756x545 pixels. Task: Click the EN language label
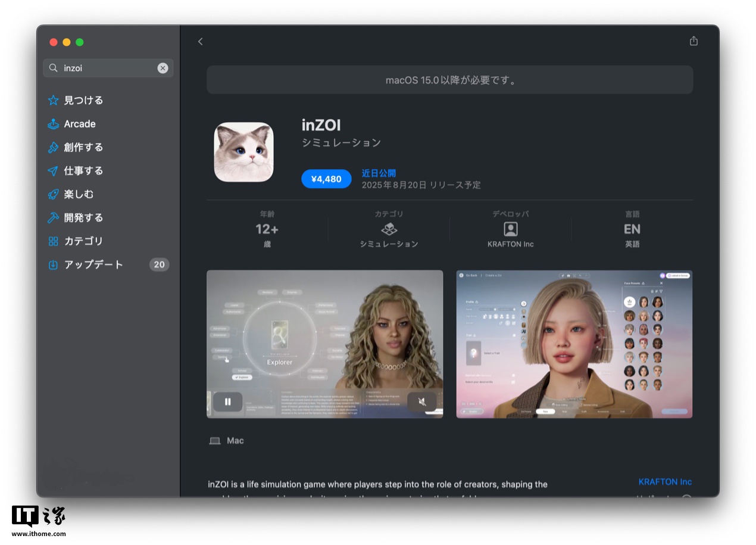(x=632, y=229)
